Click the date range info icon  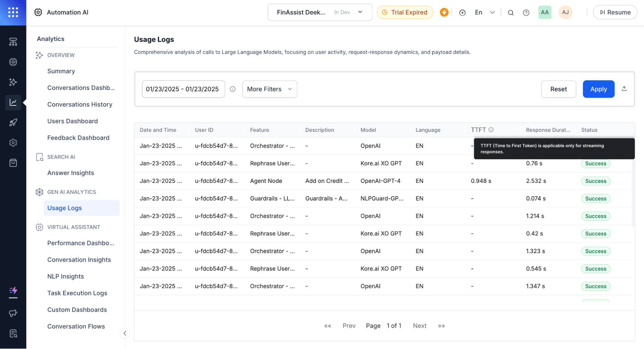click(233, 89)
